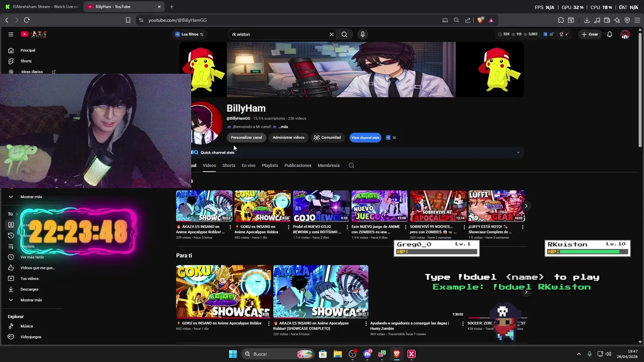Open large GOKU SHOWCASE thumbnail under Para ti
644x362 pixels.
click(223, 292)
